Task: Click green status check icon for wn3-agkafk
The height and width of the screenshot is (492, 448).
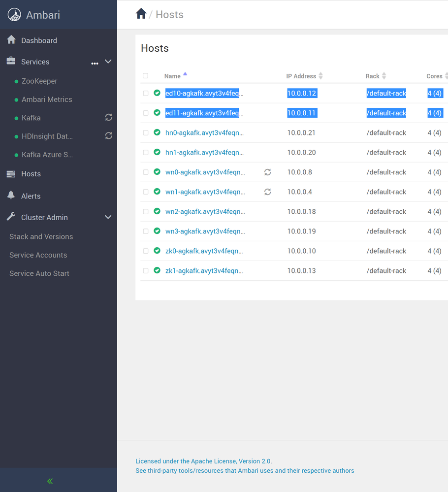Action: (x=157, y=231)
